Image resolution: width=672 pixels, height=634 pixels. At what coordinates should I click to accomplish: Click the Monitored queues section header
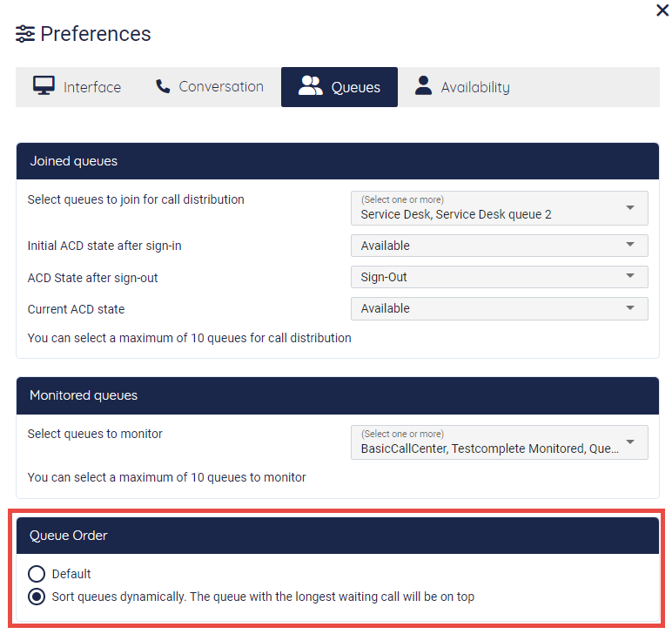pos(84,395)
